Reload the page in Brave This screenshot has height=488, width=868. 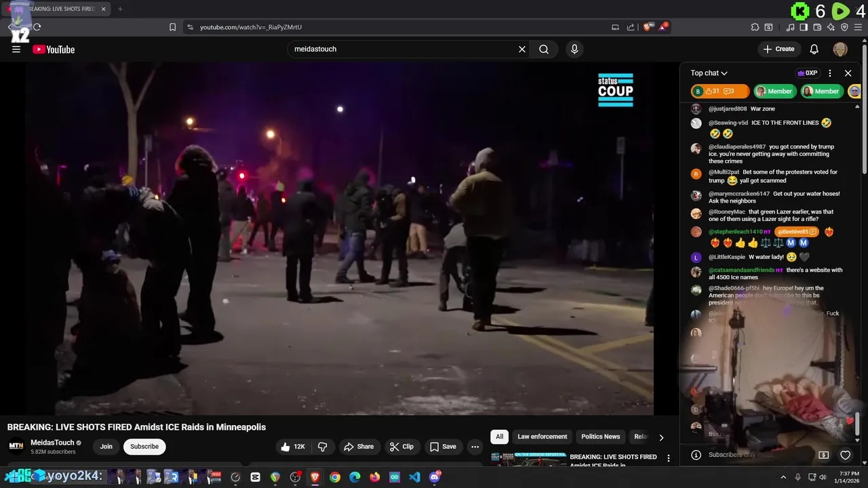point(37,27)
